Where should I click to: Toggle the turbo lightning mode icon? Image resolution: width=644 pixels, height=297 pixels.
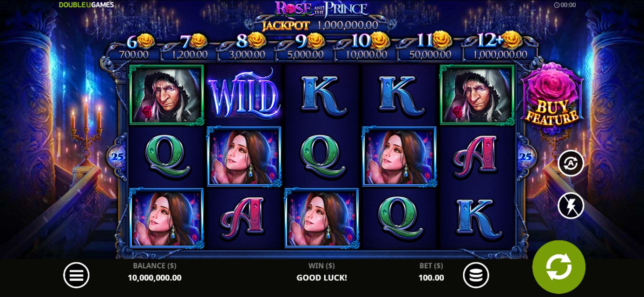(x=571, y=206)
